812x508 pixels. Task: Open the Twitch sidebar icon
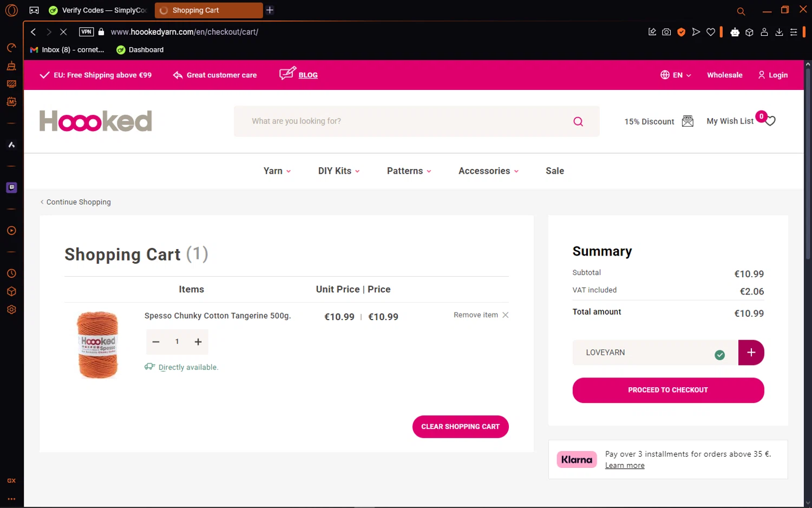(x=11, y=187)
